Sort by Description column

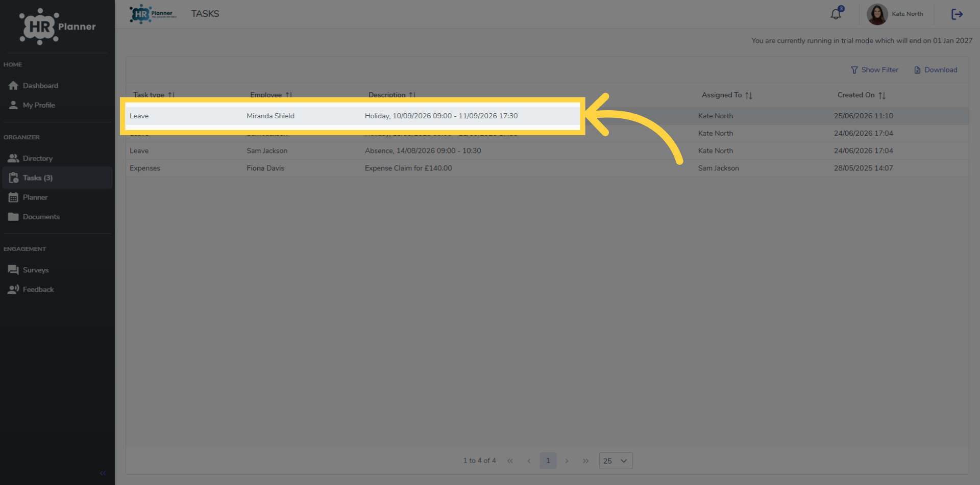392,95
